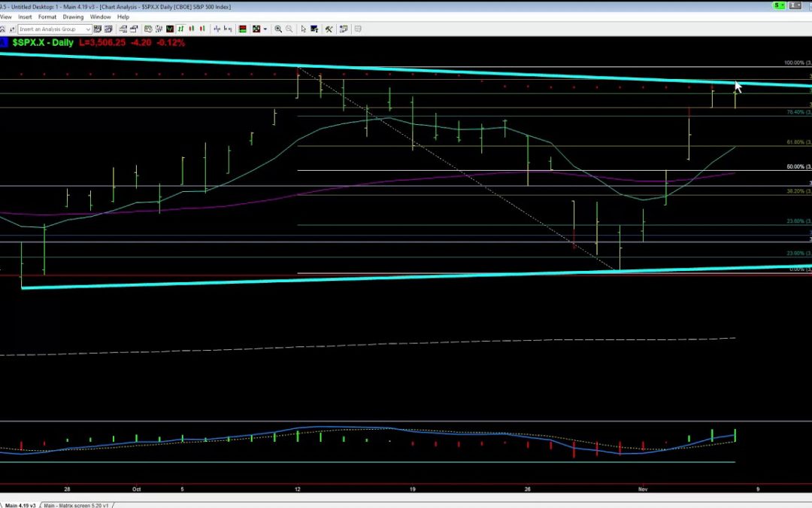Screen dimensions: 812x508
Task: Click the black chart type icon
Action: point(170,29)
